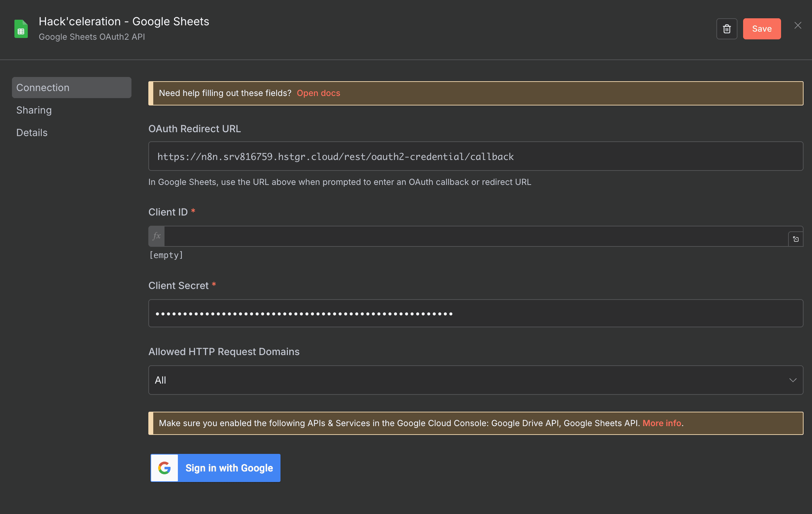Delete this credential using the trash icon
The image size is (812, 514).
click(727, 28)
